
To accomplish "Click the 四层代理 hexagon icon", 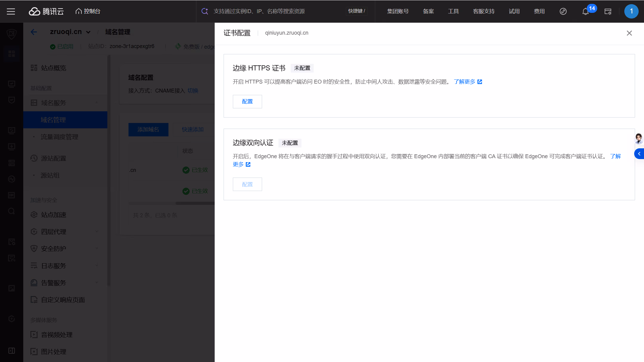I will pyautogui.click(x=34, y=232).
